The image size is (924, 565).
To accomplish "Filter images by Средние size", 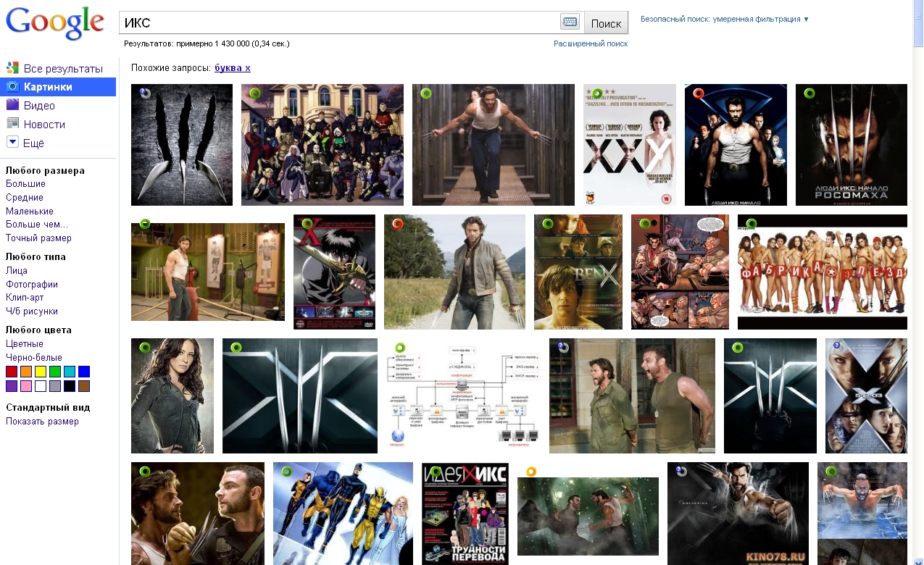I will (x=25, y=197).
